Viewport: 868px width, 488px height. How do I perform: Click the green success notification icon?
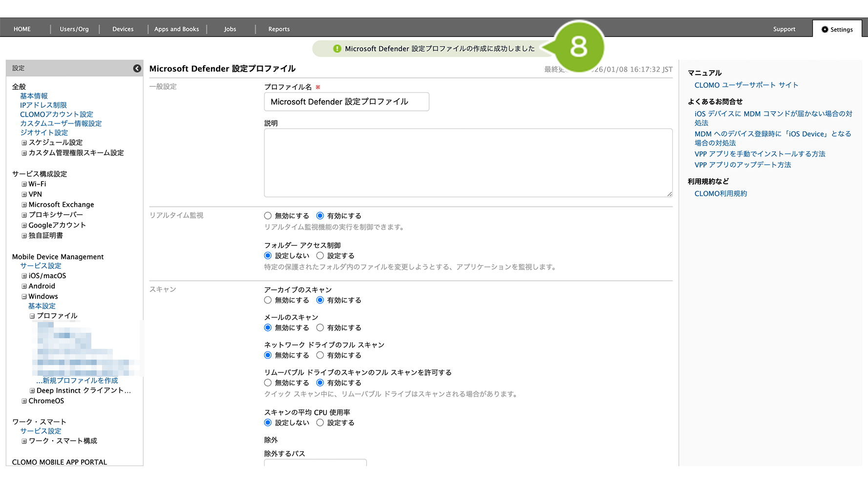[337, 49]
